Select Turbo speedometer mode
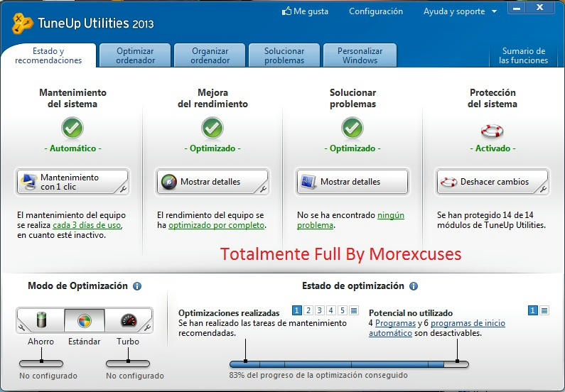The image size is (565, 392). [129, 320]
